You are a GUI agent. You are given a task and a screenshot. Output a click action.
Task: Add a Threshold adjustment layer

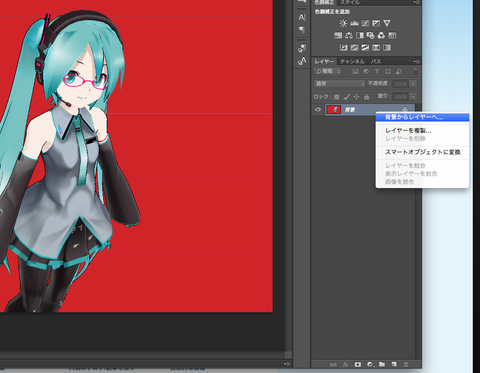[365, 48]
